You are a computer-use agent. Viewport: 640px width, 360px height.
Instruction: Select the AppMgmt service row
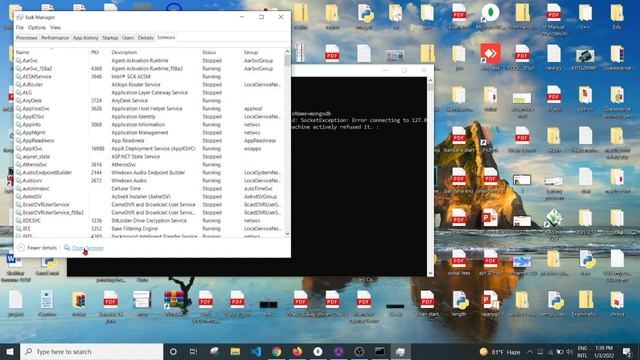149,133
